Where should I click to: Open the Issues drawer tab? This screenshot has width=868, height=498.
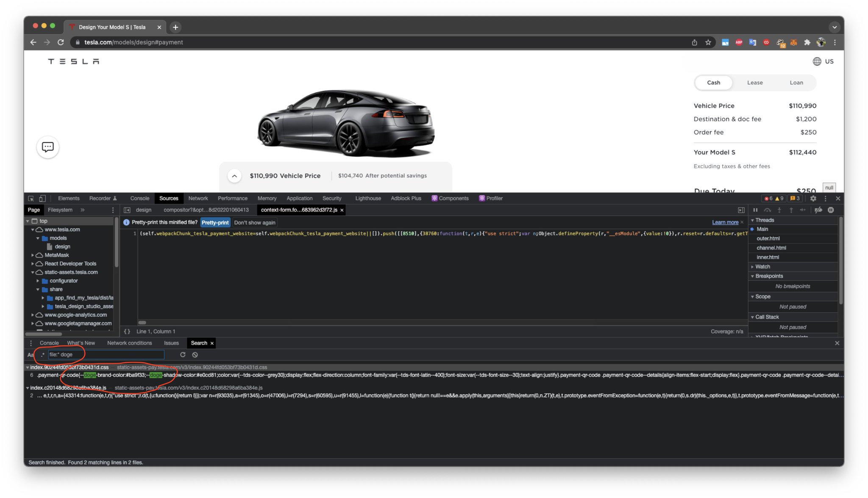click(171, 343)
